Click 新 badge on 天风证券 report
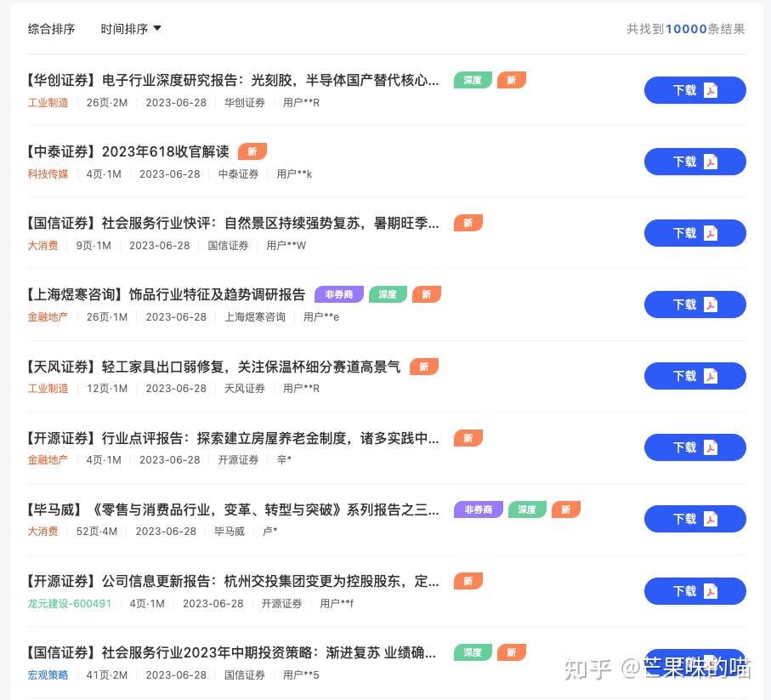 [x=424, y=366]
